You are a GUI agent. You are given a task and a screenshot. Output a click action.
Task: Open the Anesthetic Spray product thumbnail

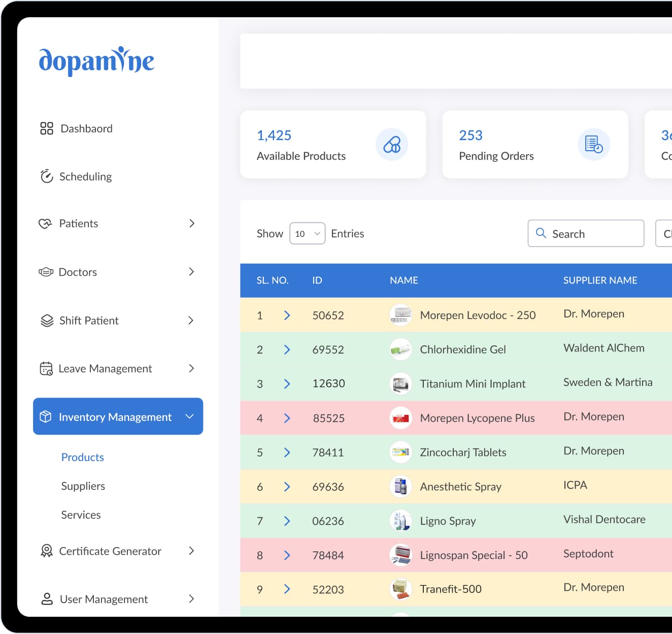400,486
